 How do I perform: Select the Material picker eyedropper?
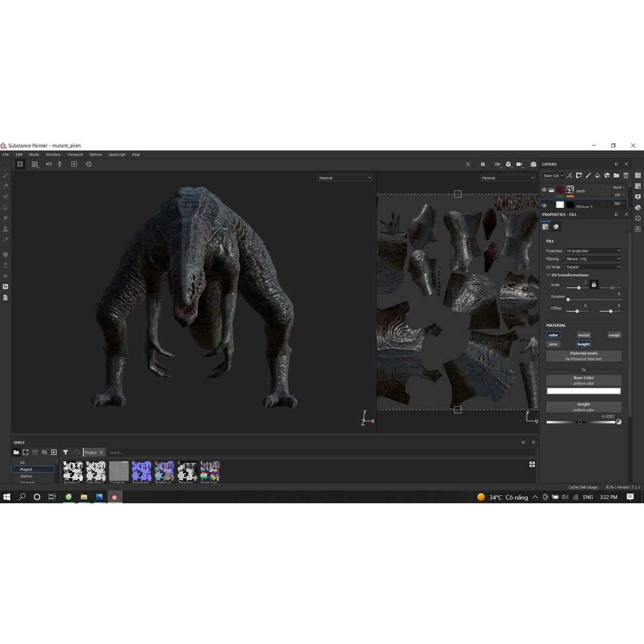pos(6,240)
